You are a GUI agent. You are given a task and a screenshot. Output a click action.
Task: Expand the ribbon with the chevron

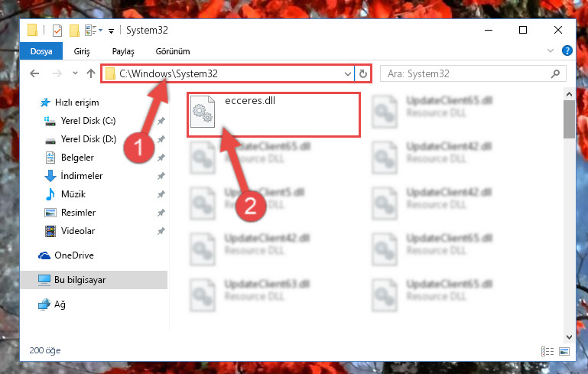coord(550,50)
